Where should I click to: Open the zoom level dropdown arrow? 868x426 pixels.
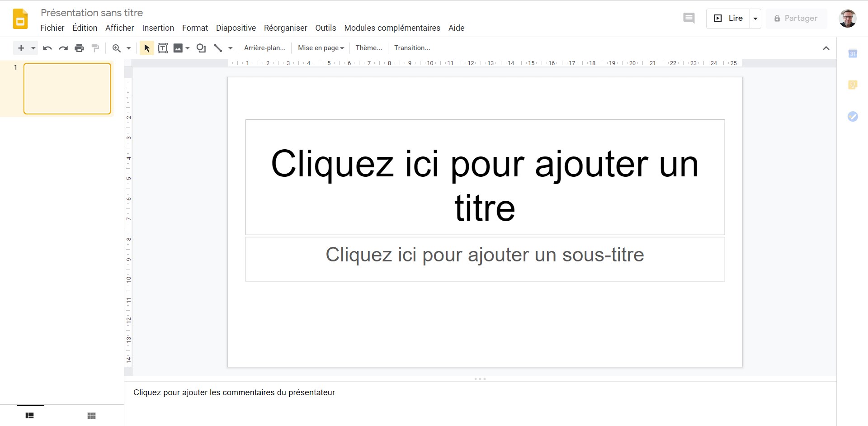[x=128, y=48]
